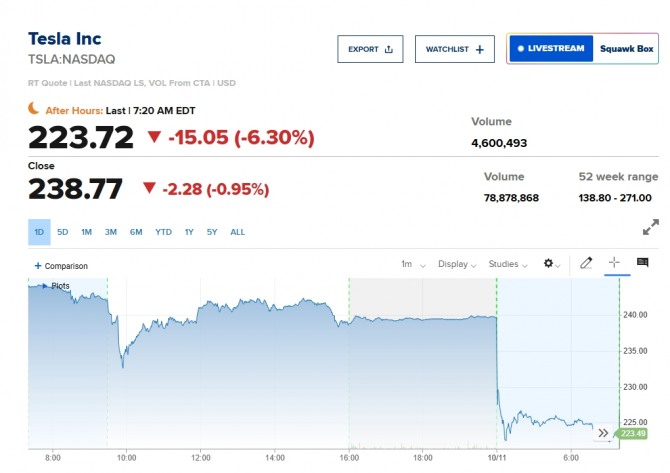
Task: Expand the Plots disclosure triangle
Action: tap(44, 286)
